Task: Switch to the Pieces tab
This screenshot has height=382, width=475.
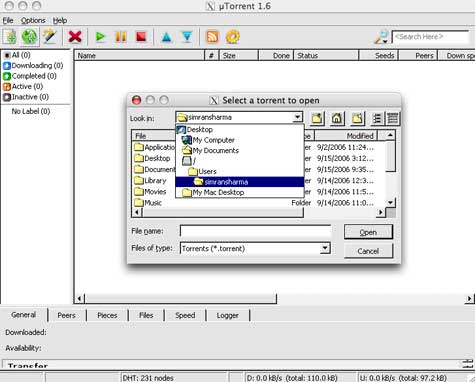Action: 107,315
